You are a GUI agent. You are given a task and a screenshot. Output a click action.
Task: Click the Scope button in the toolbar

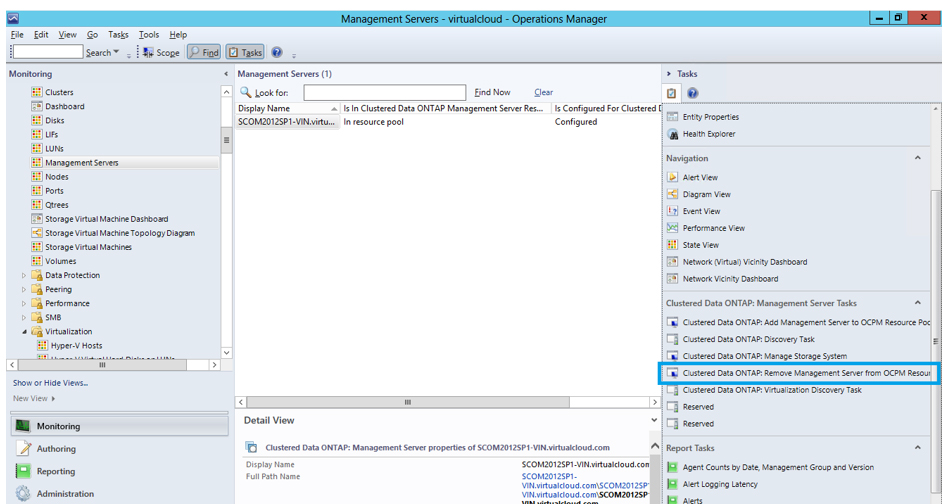[x=162, y=53]
